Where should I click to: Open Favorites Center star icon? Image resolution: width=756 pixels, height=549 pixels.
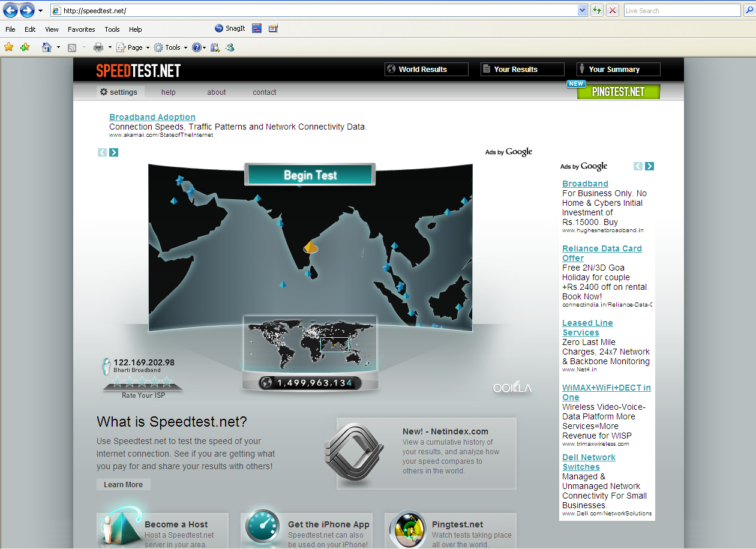[x=9, y=47]
